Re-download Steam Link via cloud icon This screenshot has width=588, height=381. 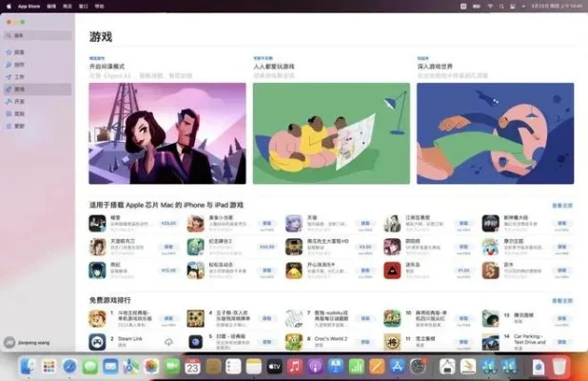click(x=168, y=342)
